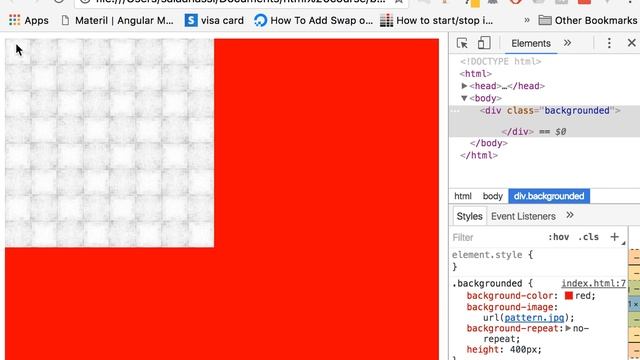The height and width of the screenshot is (360, 640).
Task: Close the DevTools panel
Action: (631, 43)
